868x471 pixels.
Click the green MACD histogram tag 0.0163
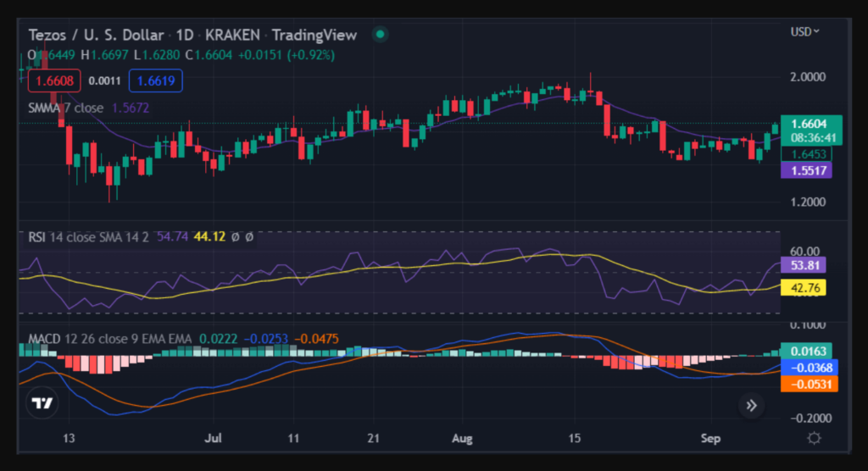pyautogui.click(x=806, y=351)
